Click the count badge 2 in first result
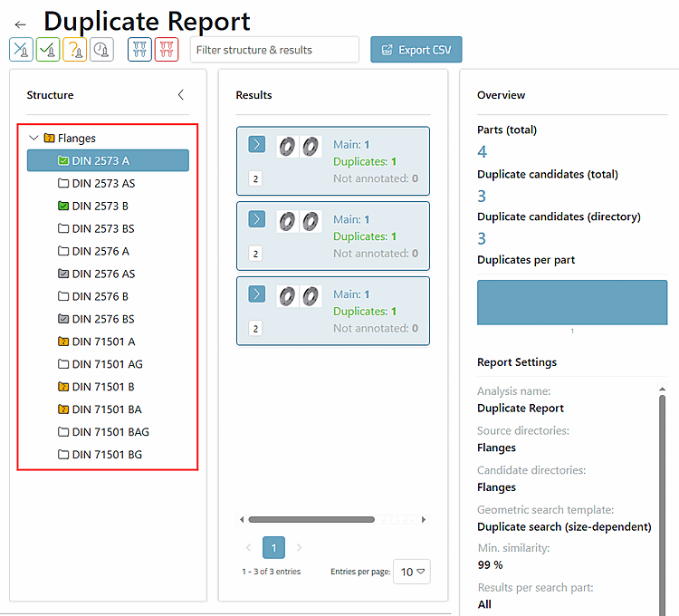Image resolution: width=679 pixels, height=616 pixels. (255, 178)
